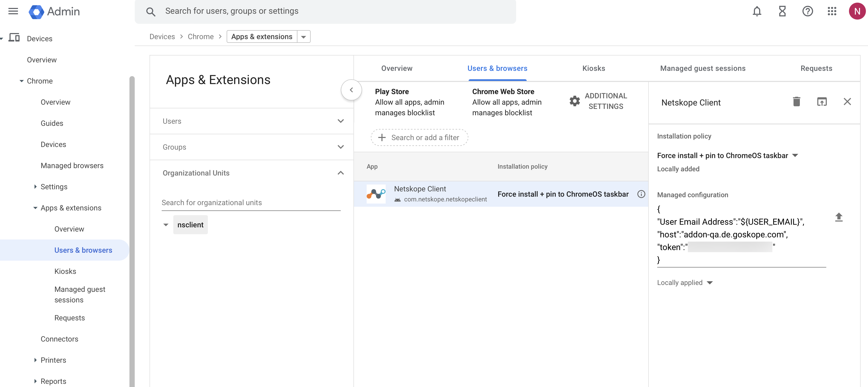Click upload managed configuration file icon
Screen dimensions: 868x387
tap(839, 218)
